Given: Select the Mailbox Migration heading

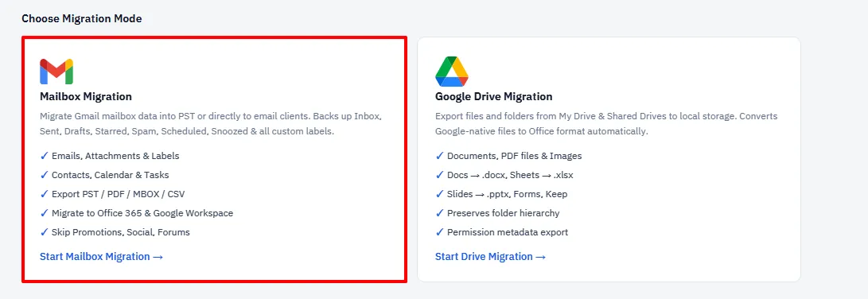Looking at the screenshot, I should pyautogui.click(x=86, y=96).
